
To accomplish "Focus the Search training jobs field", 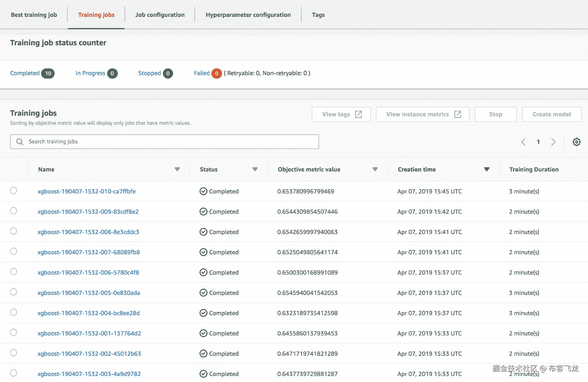I will (x=169, y=142).
